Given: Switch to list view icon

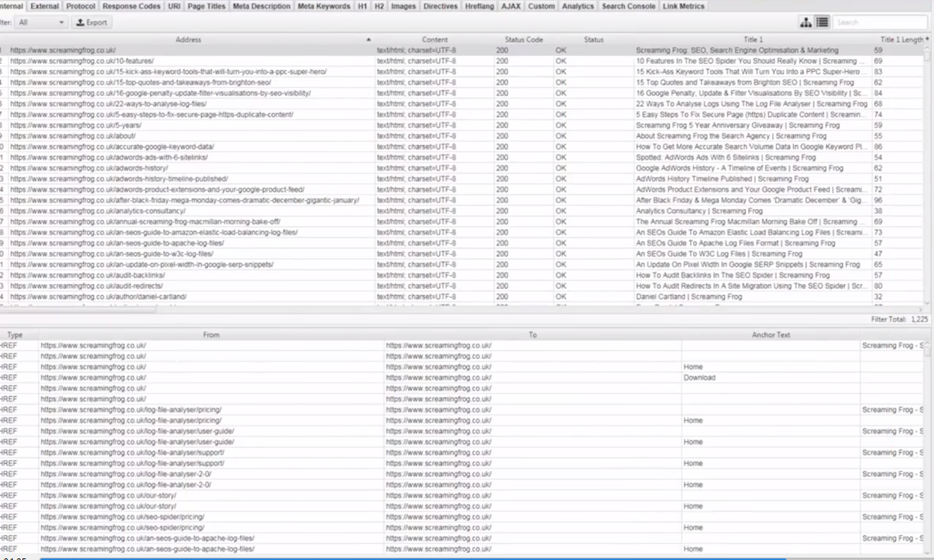Looking at the screenshot, I should tap(822, 22).
